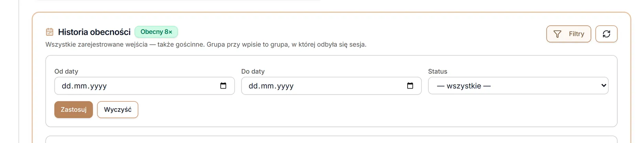Screen dimensions: 644x143
Task: Focus the Od daty date field
Action: pyautogui.click(x=144, y=86)
